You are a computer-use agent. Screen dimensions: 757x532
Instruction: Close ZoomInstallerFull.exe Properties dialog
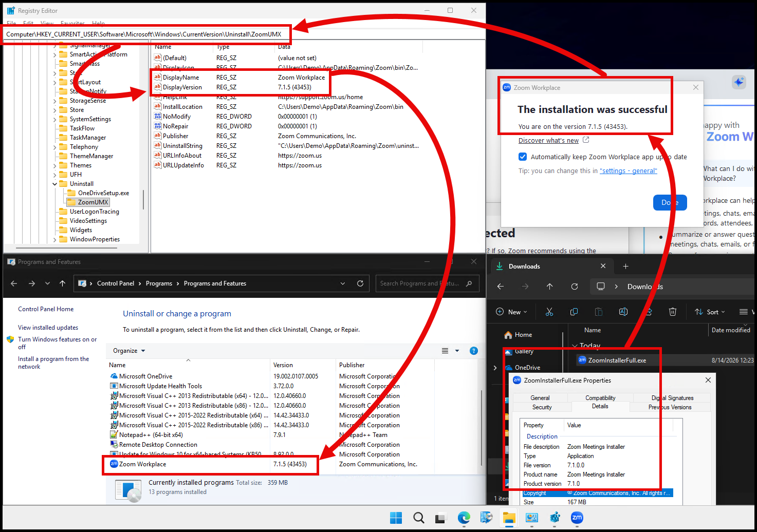(708, 380)
